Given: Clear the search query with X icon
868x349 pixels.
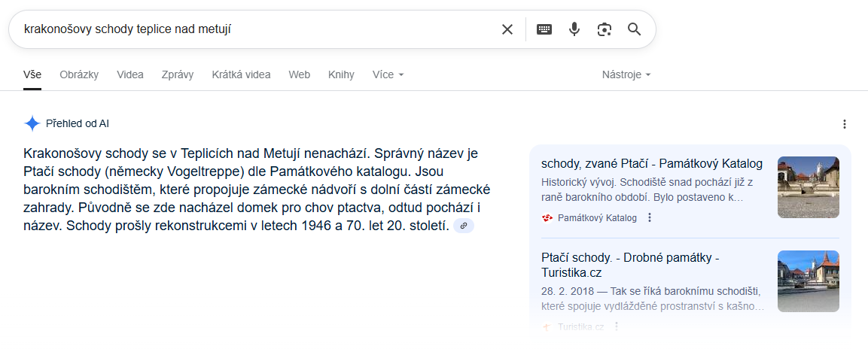Looking at the screenshot, I should point(507,29).
